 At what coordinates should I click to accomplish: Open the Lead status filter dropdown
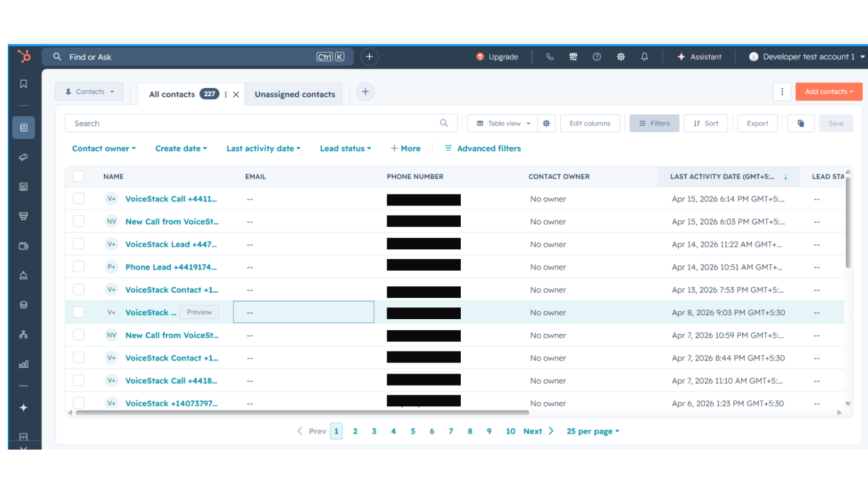345,149
